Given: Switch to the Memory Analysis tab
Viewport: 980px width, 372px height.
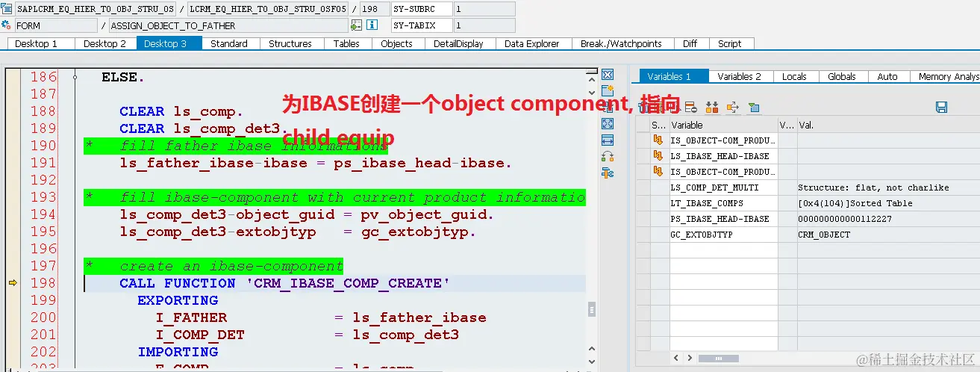Looking at the screenshot, I should [946, 76].
